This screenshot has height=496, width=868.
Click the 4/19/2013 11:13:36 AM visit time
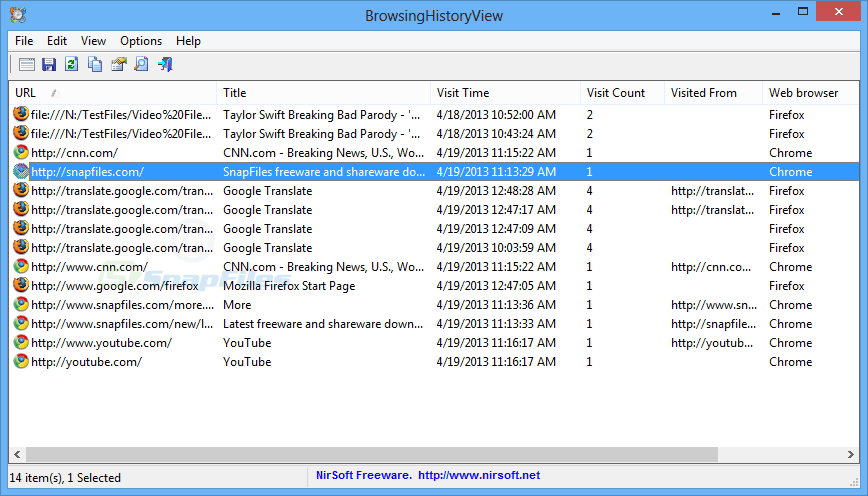(496, 304)
